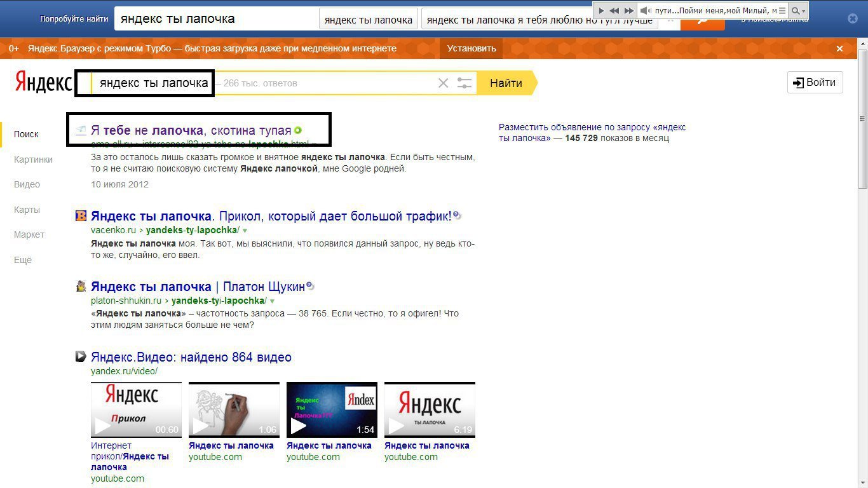Viewport: 868px width, 488px height.
Task: Click the green circle icon after first result title
Action: (x=297, y=130)
